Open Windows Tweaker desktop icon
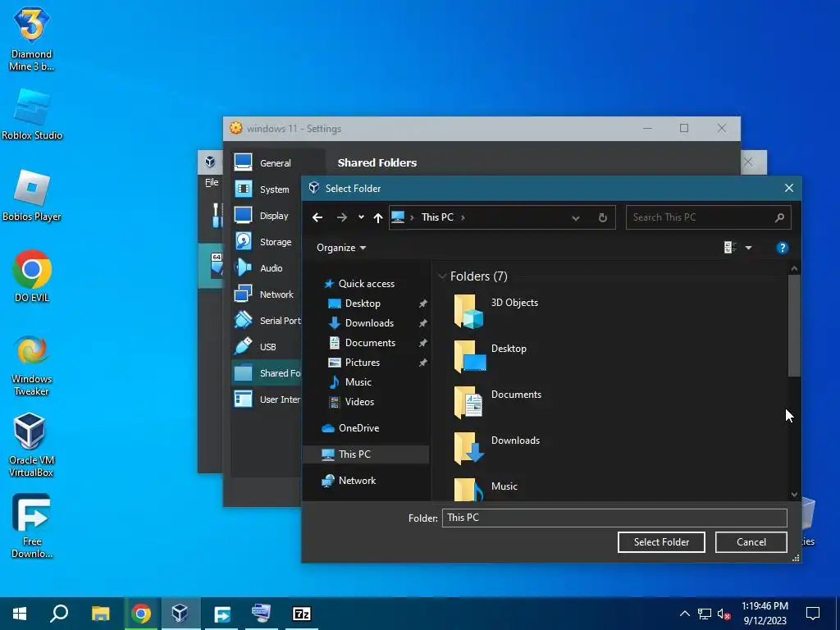The image size is (840, 630). [32, 365]
